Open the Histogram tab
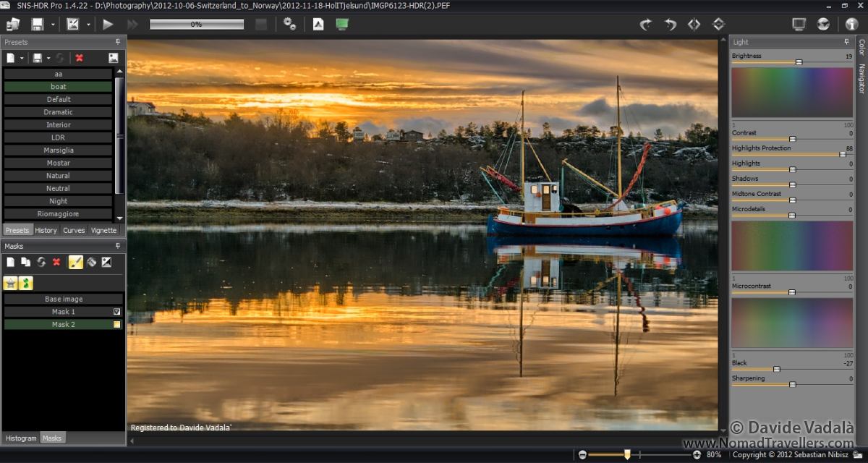 point(21,438)
